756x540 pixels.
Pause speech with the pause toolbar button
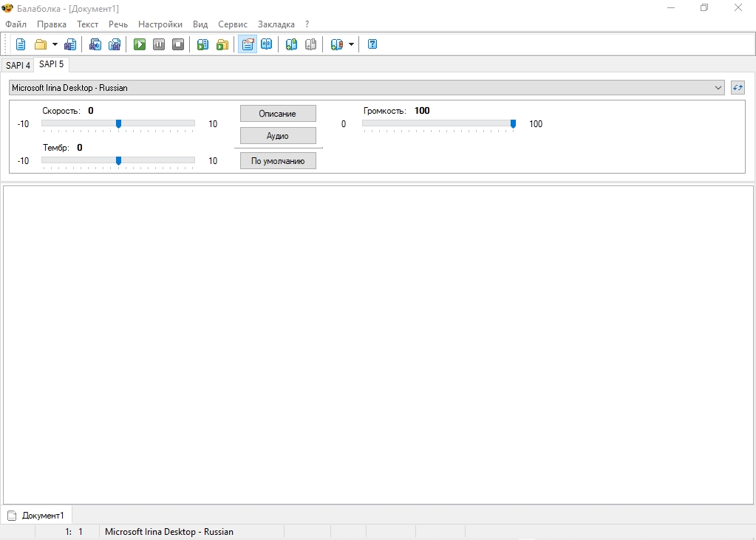pos(159,44)
